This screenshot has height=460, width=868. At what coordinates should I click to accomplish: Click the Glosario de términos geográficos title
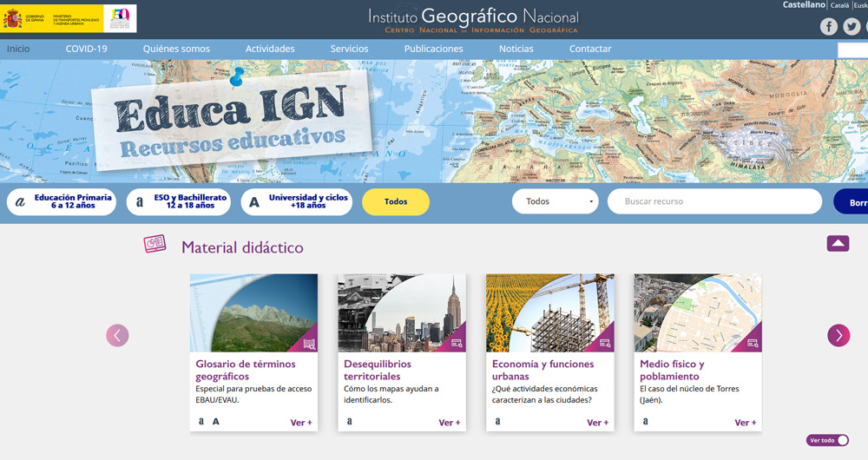[x=246, y=371]
